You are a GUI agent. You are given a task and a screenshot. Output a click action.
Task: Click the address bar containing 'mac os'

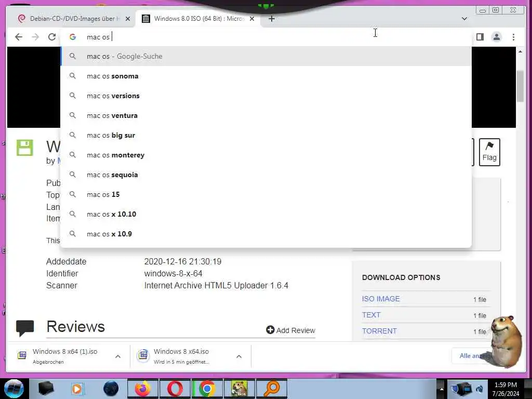(x=266, y=37)
